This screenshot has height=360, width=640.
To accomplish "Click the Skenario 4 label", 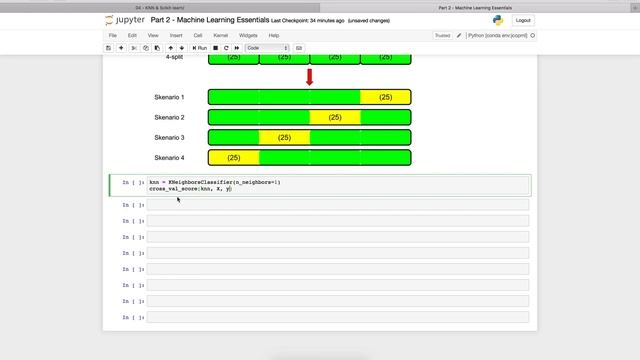I will point(169,158).
